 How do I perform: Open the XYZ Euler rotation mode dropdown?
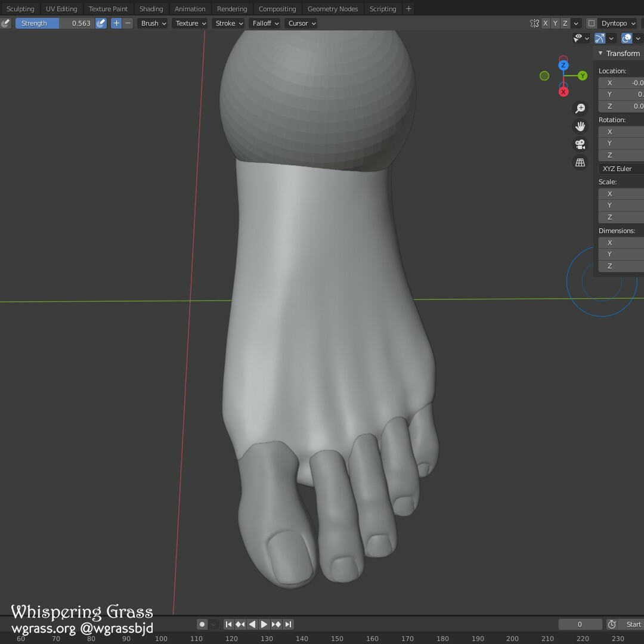tap(621, 168)
